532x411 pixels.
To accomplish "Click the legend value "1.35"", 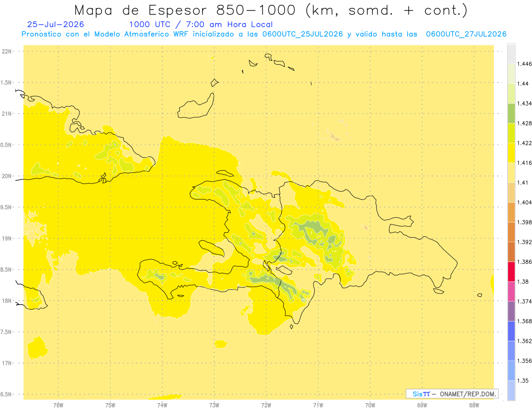I will point(523,380).
